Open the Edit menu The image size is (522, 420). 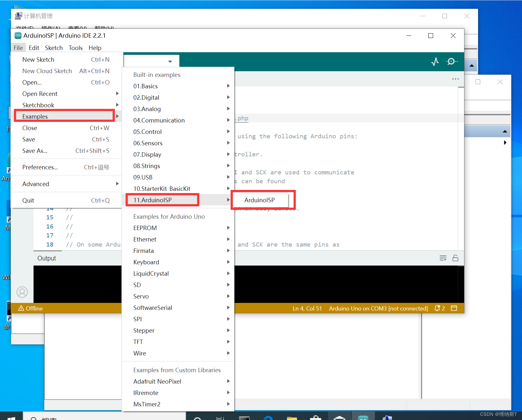coord(34,48)
